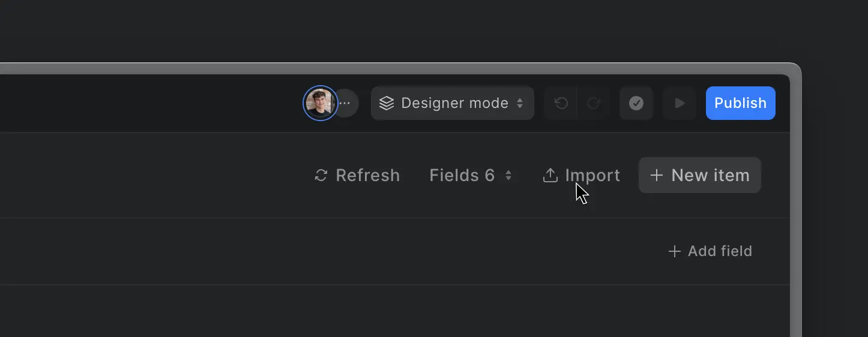The height and width of the screenshot is (337, 868).
Task: Click the stacked layers icon in Designer mode
Action: click(x=387, y=103)
